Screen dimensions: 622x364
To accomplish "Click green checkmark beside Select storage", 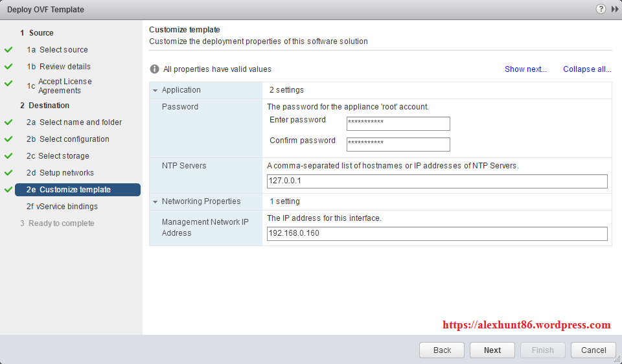I will click(x=8, y=156).
